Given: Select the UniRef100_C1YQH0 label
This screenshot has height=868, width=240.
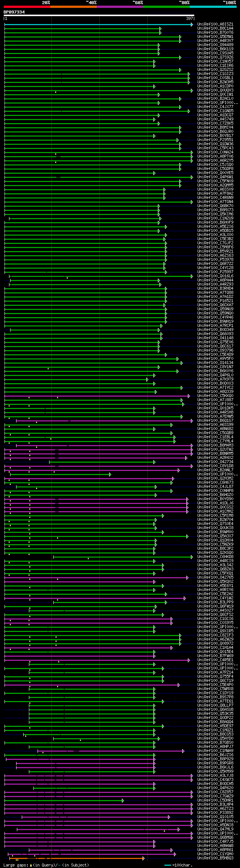Looking at the screenshot, I should 215,854.
